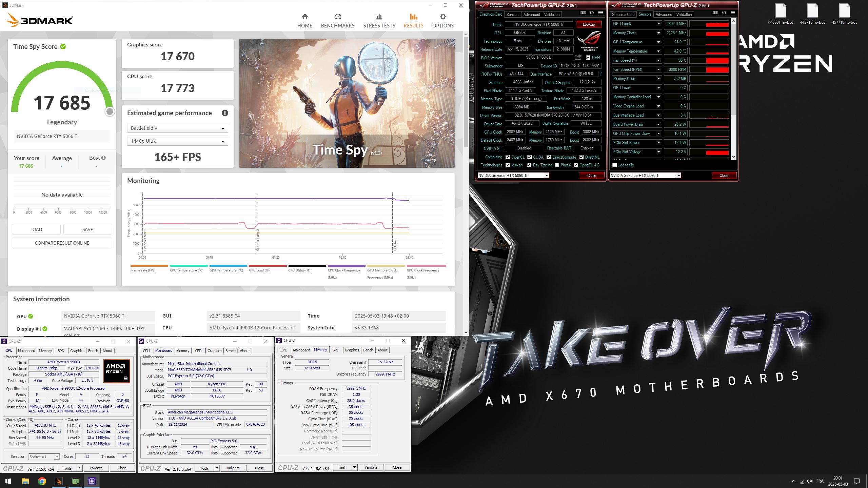The width and height of the screenshot is (868, 488).
Task: Expand the Memory Temperature sensor dropdown
Action: point(658,51)
